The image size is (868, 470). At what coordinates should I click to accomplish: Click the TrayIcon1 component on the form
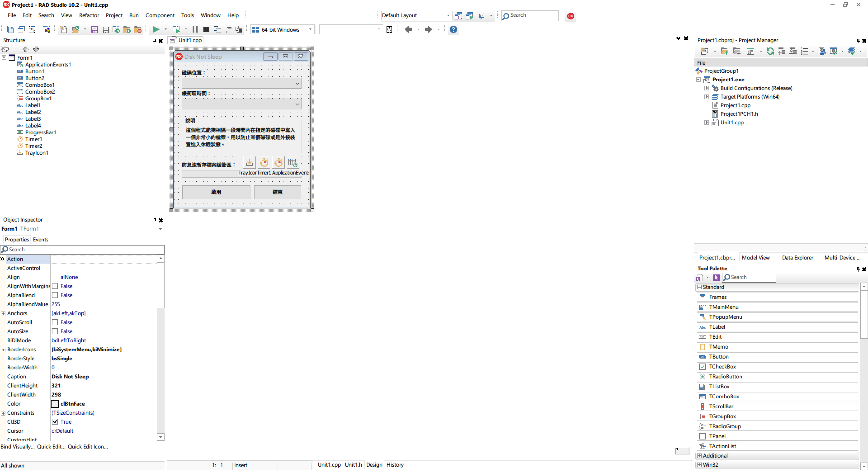coord(249,163)
